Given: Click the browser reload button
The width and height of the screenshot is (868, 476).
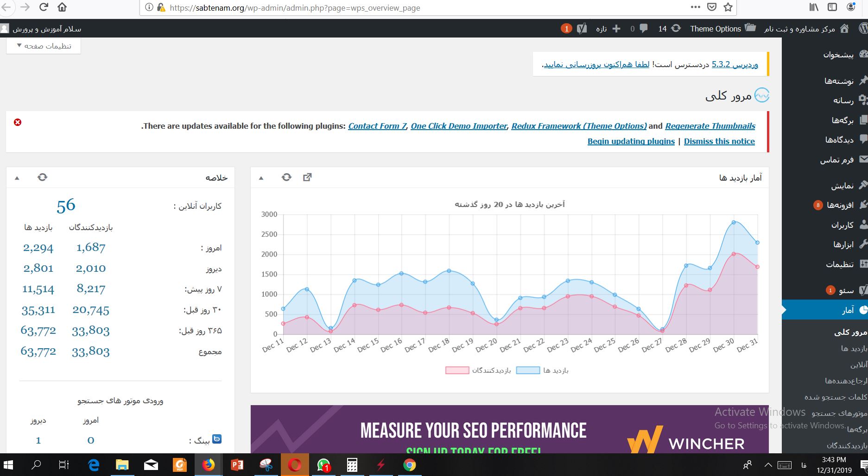Looking at the screenshot, I should 44,7.
